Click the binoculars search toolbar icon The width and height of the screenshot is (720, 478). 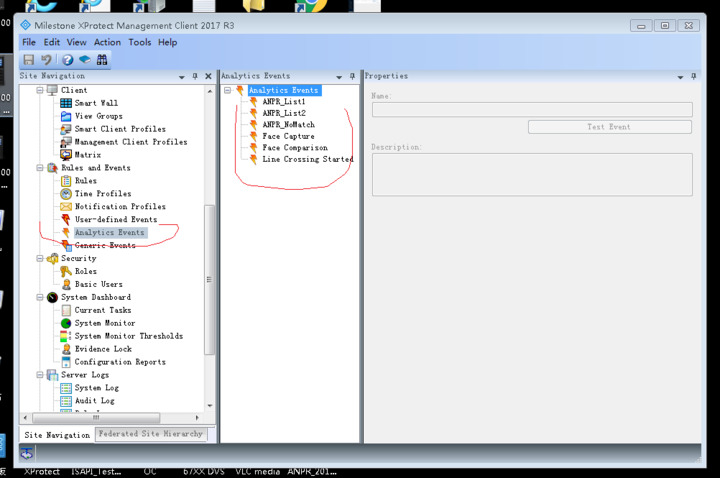[102, 60]
